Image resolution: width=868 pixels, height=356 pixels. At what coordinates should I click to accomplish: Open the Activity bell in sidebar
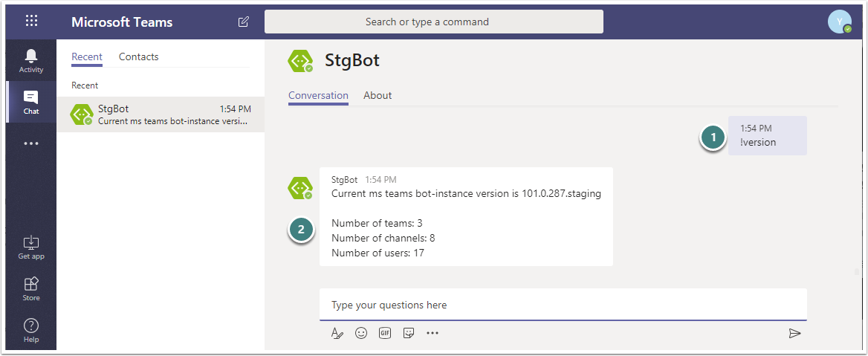point(31,60)
